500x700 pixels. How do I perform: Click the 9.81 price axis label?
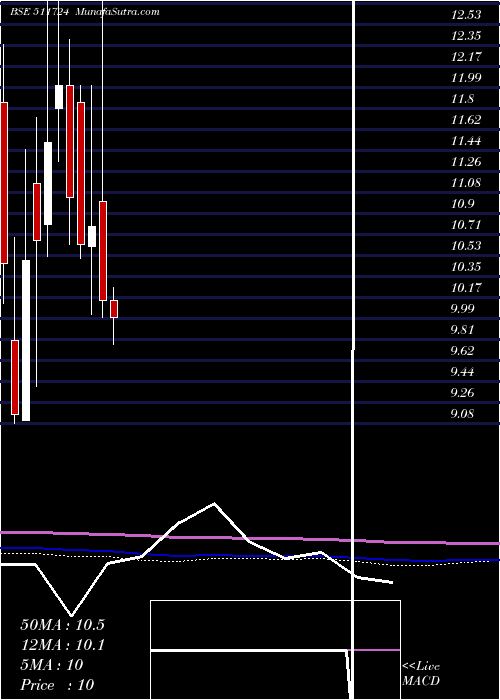tap(462, 330)
